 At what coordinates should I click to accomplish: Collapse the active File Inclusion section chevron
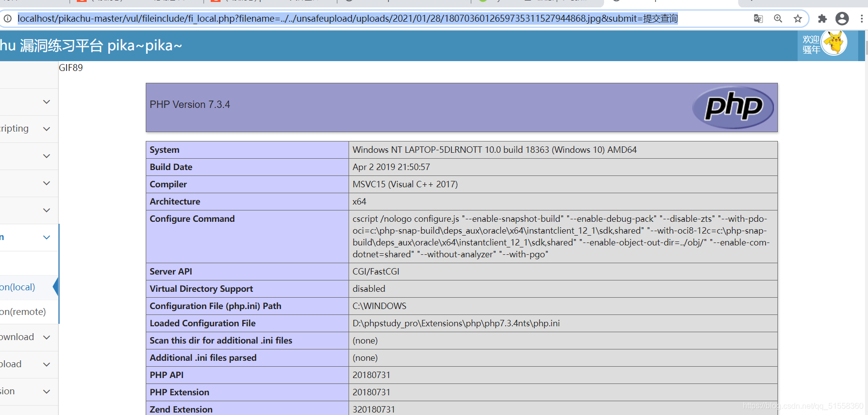click(47, 238)
